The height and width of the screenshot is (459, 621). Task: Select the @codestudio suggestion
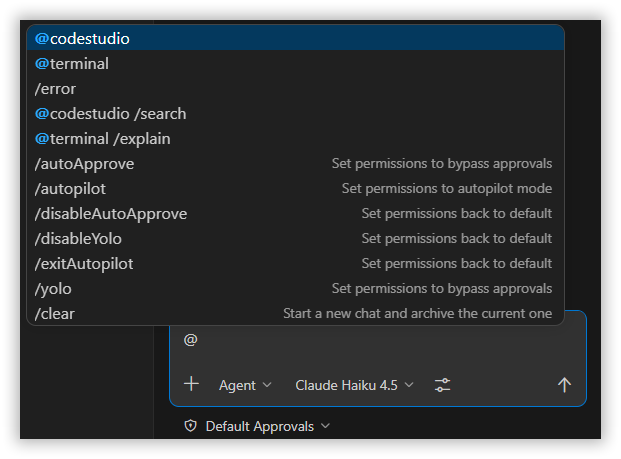pyautogui.click(x=295, y=38)
